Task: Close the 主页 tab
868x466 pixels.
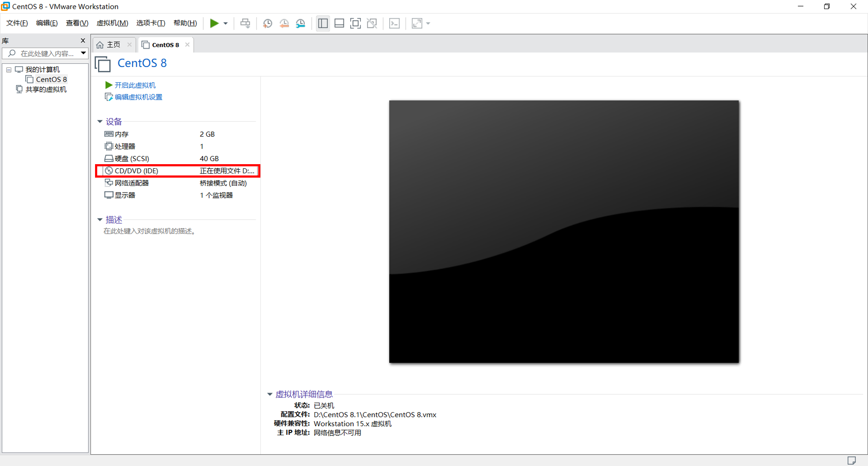Action: point(129,45)
